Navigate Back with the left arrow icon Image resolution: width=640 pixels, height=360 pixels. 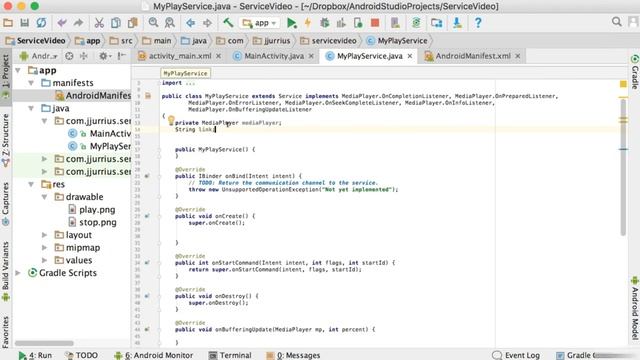pos(191,23)
